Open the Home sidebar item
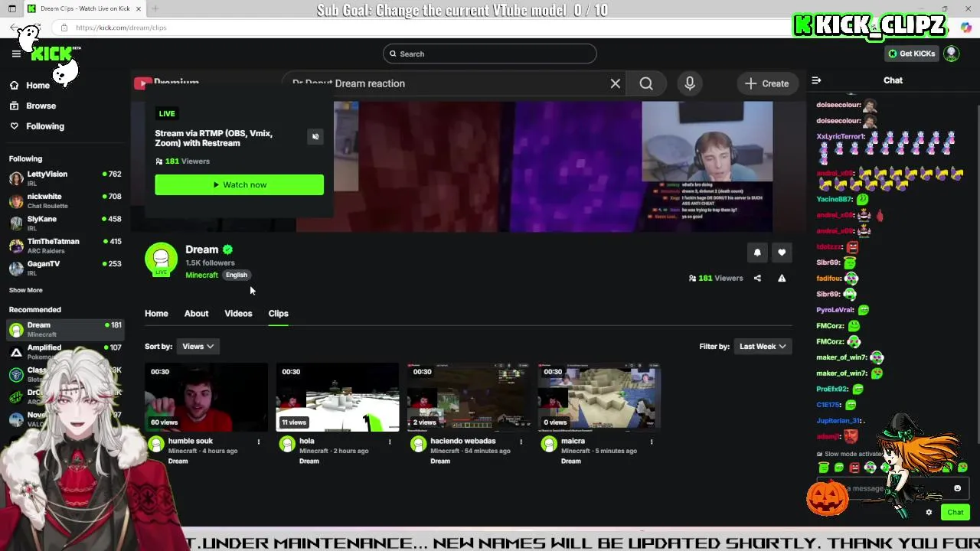The height and width of the screenshot is (551, 980). tap(31, 85)
